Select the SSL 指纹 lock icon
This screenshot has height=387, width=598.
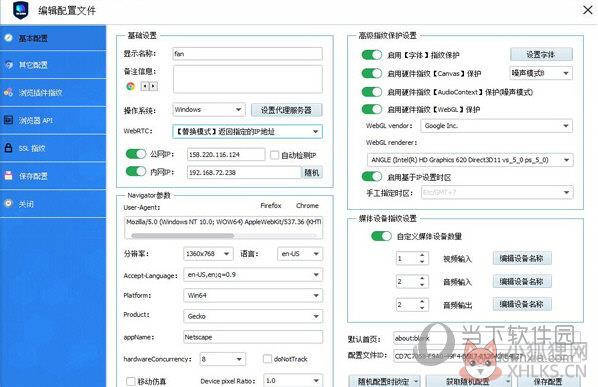click(x=8, y=148)
